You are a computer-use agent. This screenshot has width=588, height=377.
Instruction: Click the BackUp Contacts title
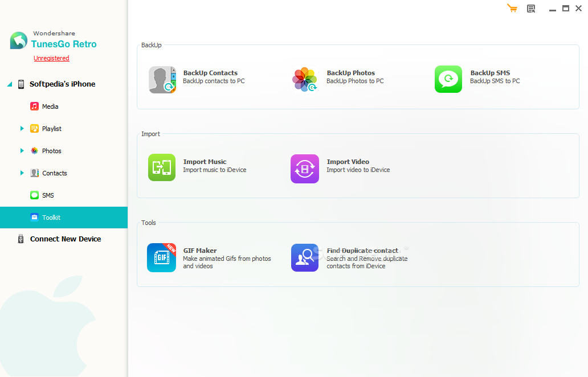[210, 73]
